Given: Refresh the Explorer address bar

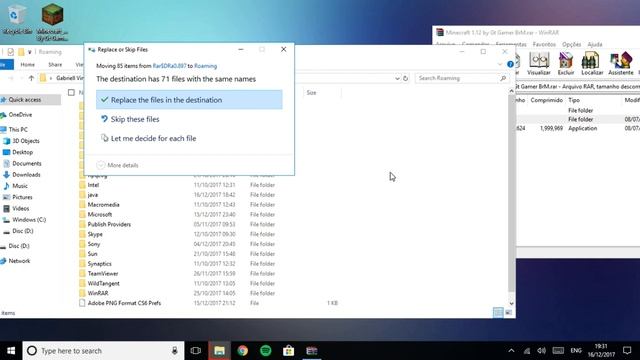Looking at the screenshot, I should (x=405, y=78).
